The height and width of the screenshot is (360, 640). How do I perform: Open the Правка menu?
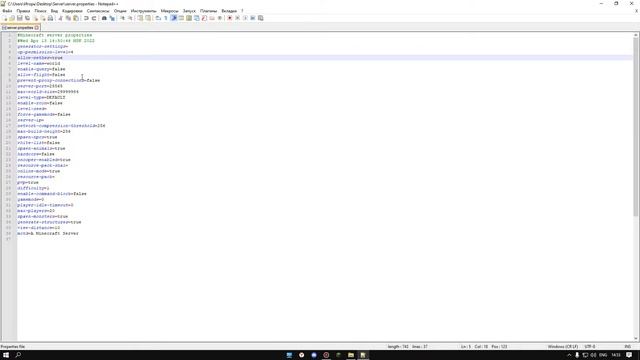(23, 11)
